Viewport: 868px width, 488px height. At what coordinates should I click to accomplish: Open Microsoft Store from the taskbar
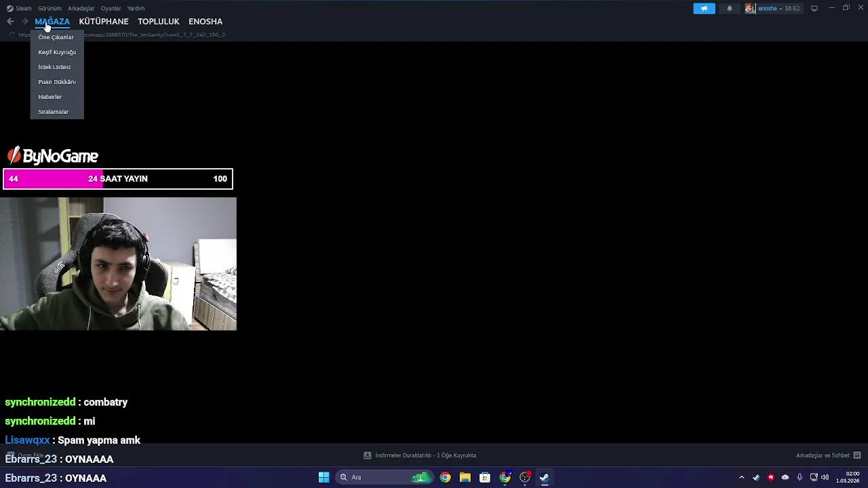pos(485,477)
